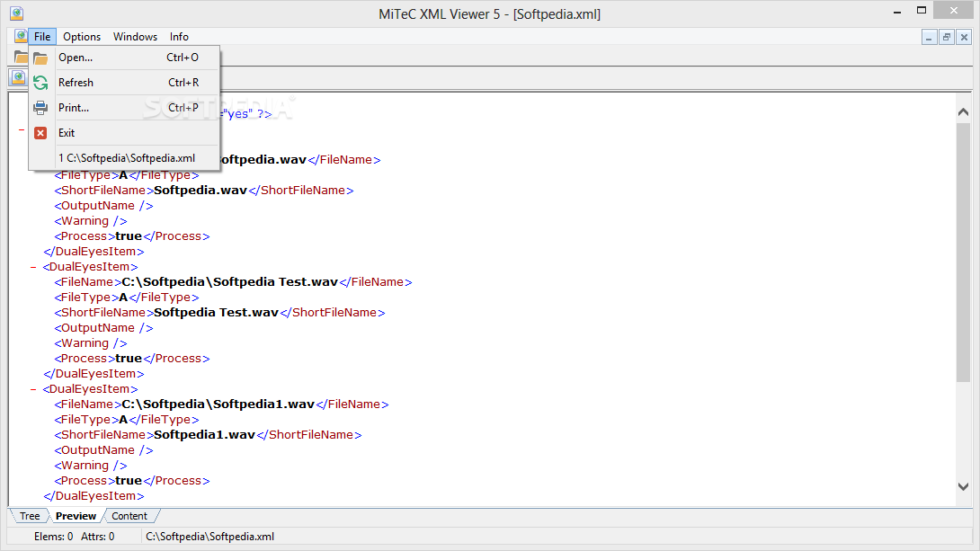Click ShortFileName value Softpedia.wav
Screen dimensions: 980x551
tap(200, 190)
